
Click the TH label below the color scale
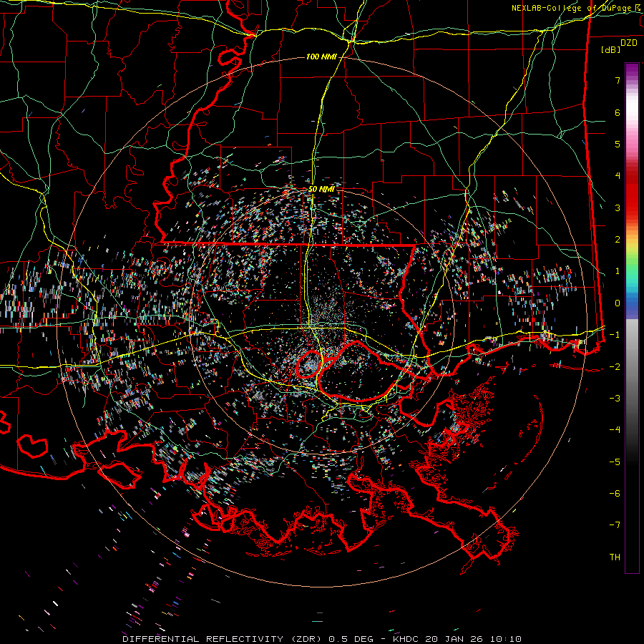tap(615, 557)
